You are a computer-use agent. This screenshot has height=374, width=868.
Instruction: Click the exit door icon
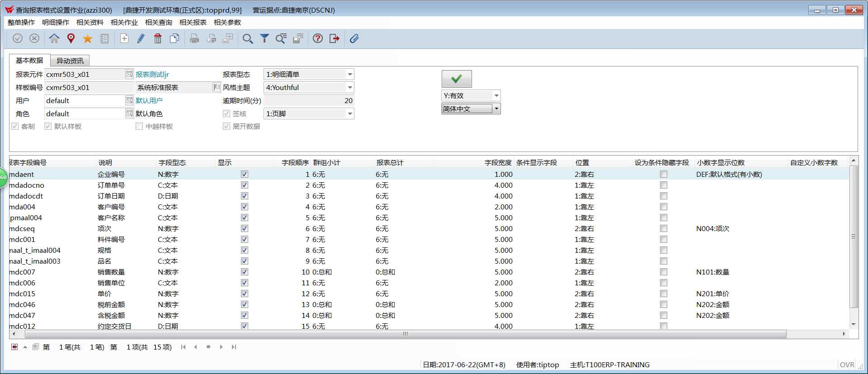335,39
